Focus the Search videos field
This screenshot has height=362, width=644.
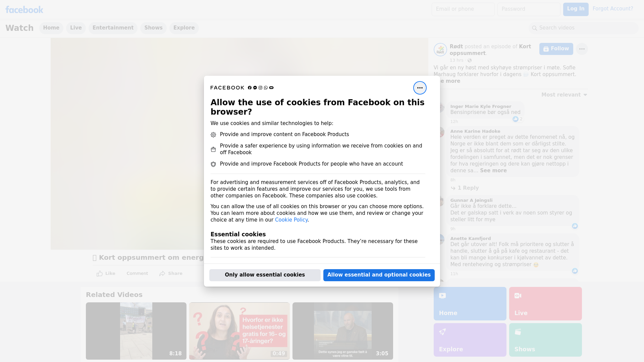584,28
